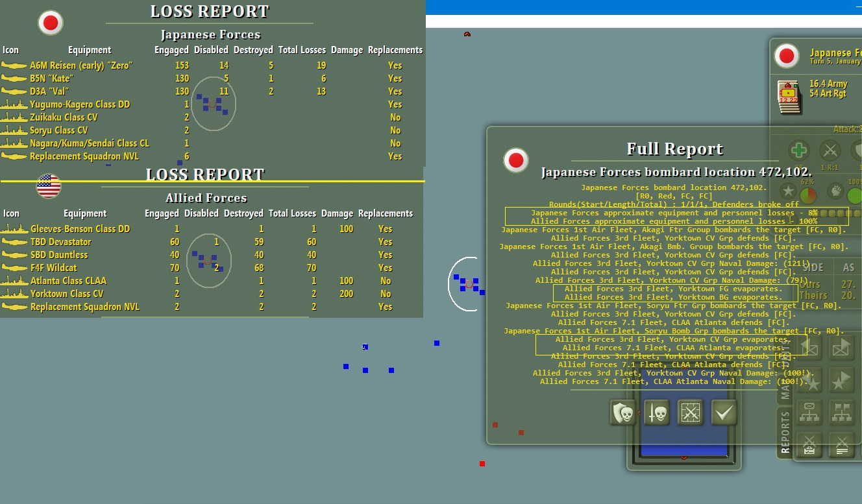Open attacker losses via sword-and-skull button
The width and height of the screenshot is (862, 504).
[x=657, y=413]
